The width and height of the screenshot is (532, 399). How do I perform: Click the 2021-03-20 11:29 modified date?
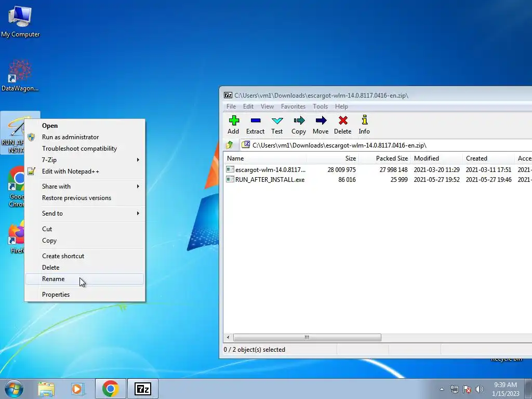[x=436, y=170]
